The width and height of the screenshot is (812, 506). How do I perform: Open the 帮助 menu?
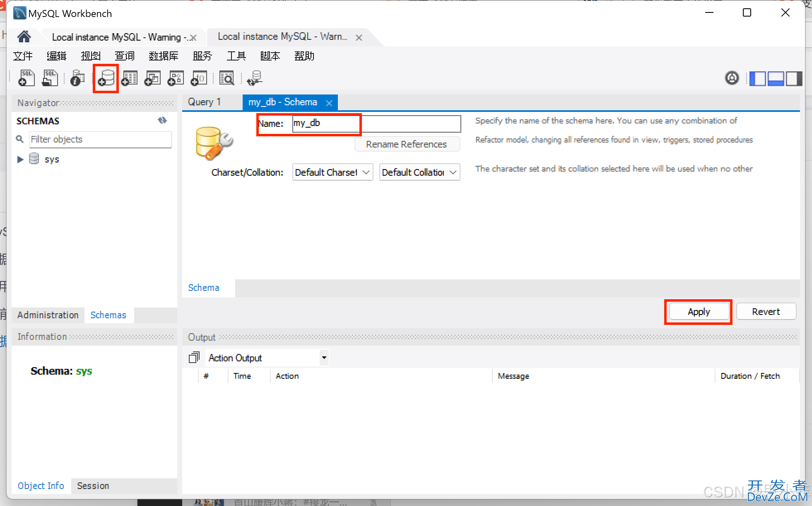point(304,56)
